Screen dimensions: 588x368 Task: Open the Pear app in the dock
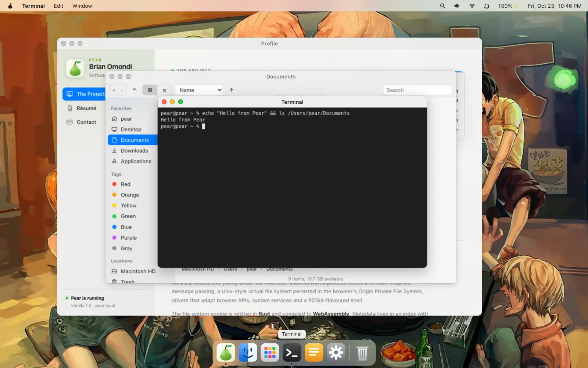click(226, 353)
